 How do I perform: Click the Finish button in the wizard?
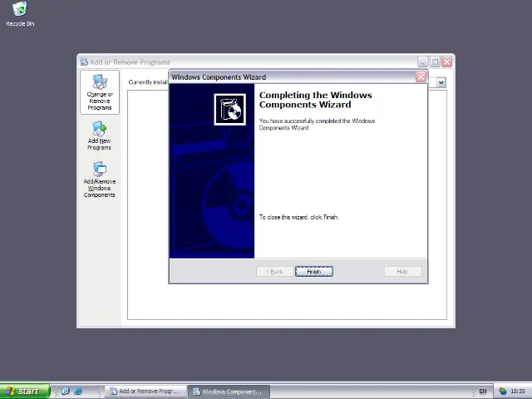(314, 272)
